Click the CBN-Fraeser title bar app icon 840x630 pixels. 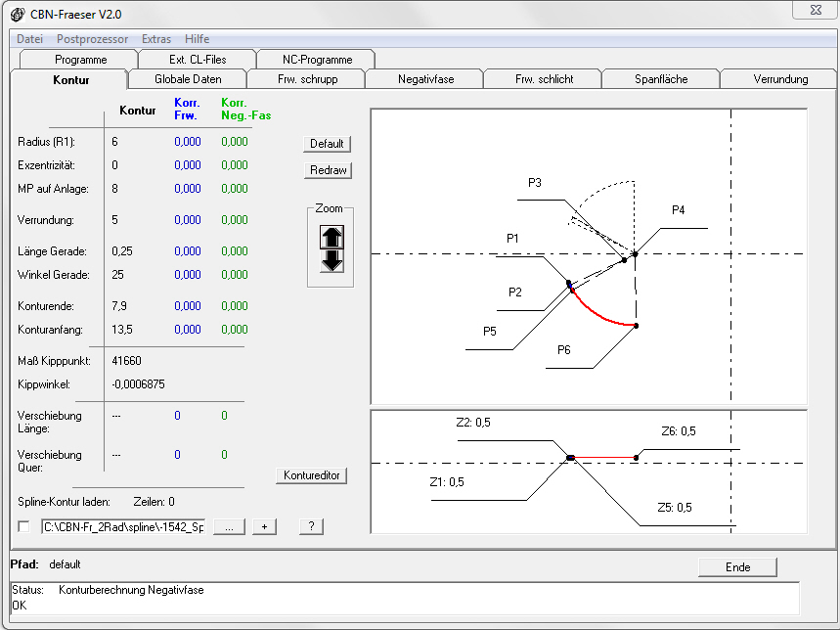tap(17, 15)
